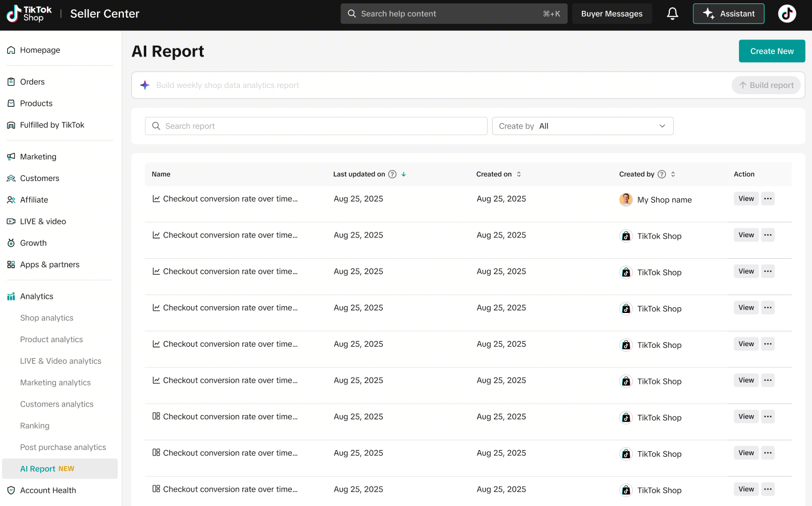
Task: Click the search icon in Search report
Action: click(156, 126)
